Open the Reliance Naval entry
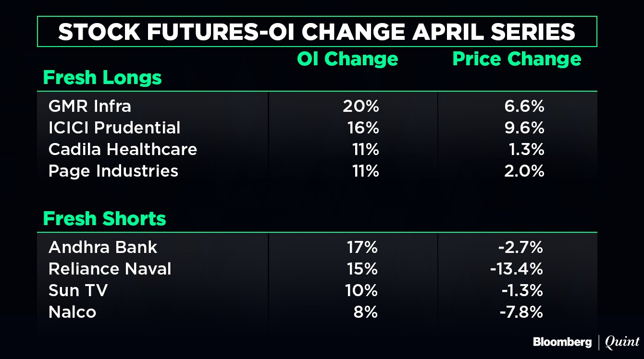644x359 pixels. (110, 269)
